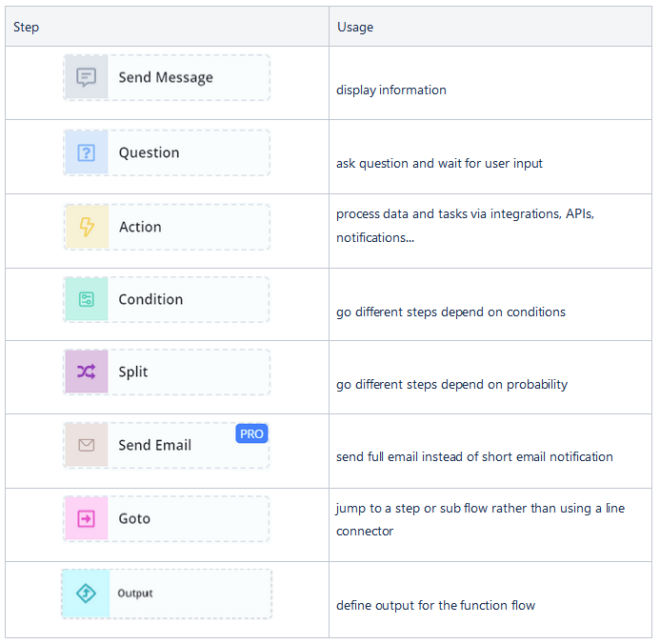Click the Send Email envelope icon
The height and width of the screenshot is (644, 660).
pyautogui.click(x=87, y=445)
